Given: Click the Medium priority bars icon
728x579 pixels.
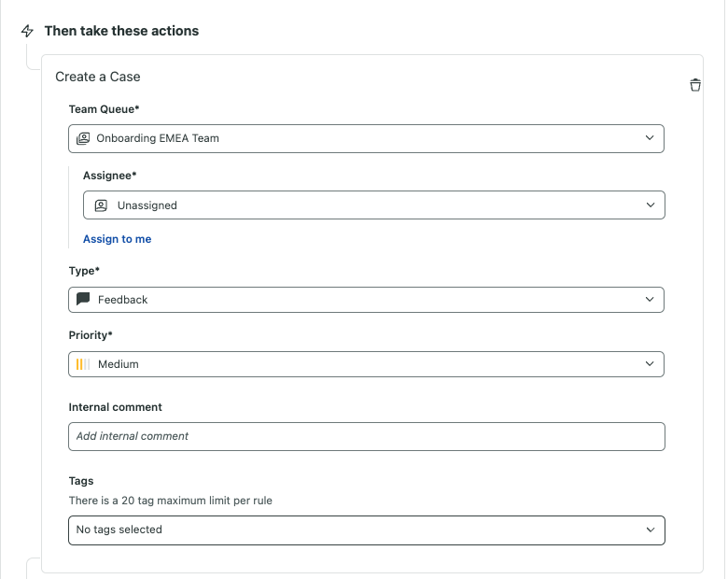Looking at the screenshot, I should click(83, 364).
